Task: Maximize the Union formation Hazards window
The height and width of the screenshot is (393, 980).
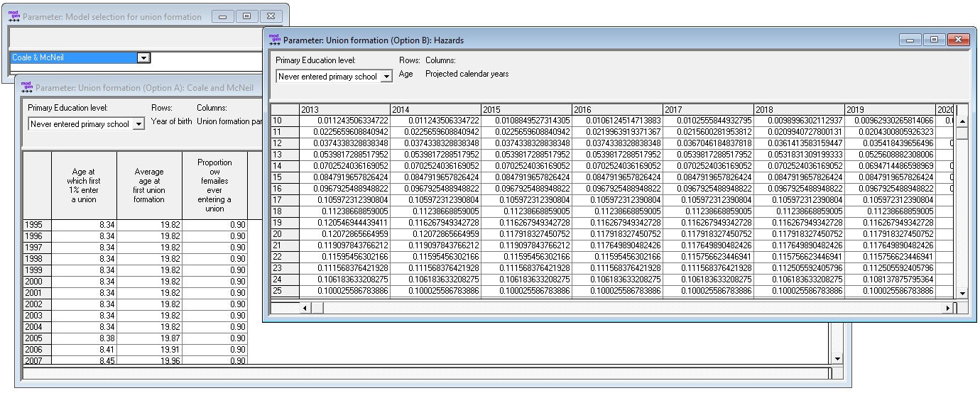Action: [934, 40]
